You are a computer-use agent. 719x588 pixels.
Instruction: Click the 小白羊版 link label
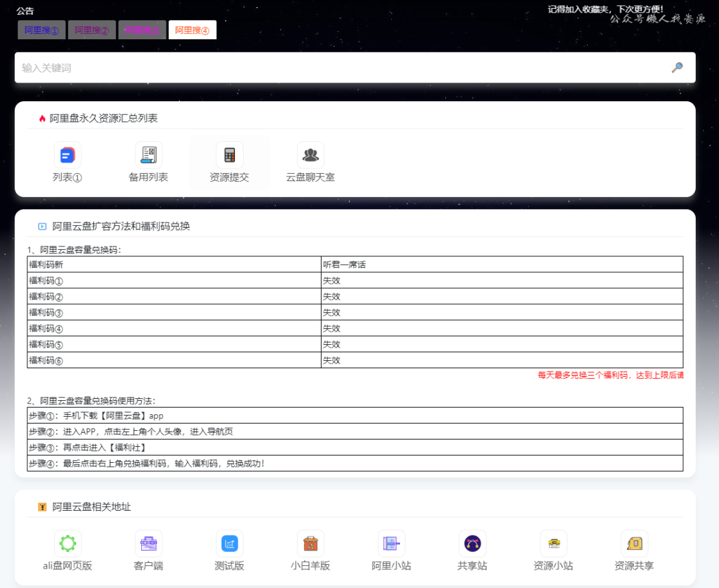coord(310,566)
